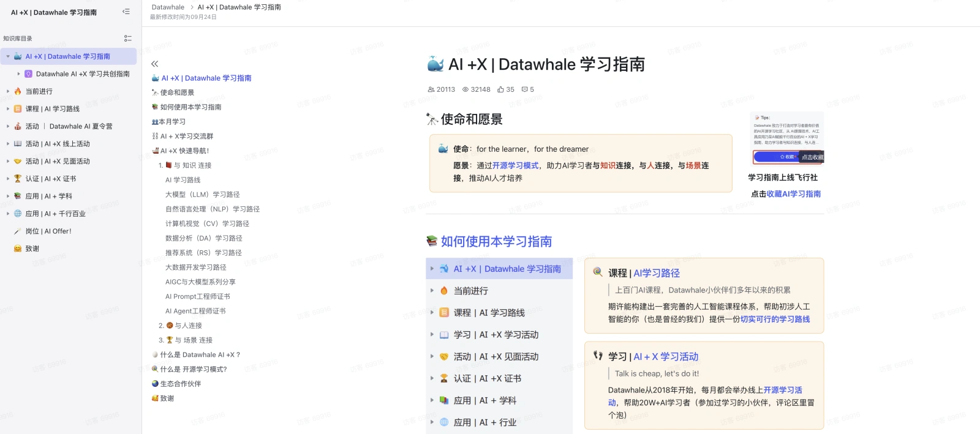Click the view count eye icon
980x434 pixels.
click(466, 89)
